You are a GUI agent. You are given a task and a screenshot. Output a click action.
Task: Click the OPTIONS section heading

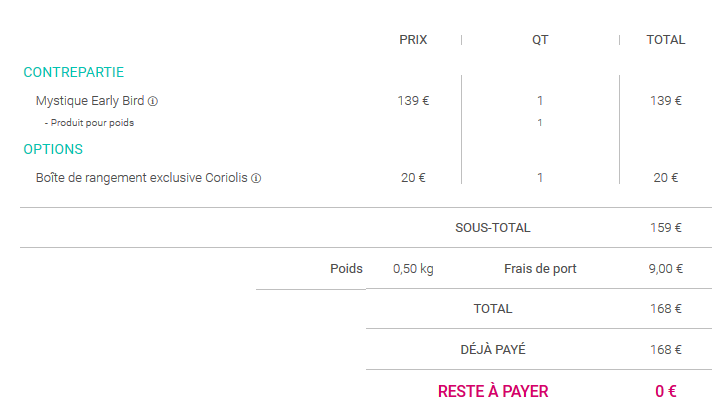pos(53,149)
